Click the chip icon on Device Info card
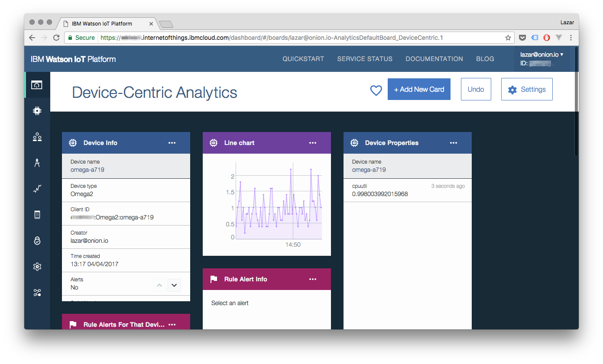 click(73, 143)
